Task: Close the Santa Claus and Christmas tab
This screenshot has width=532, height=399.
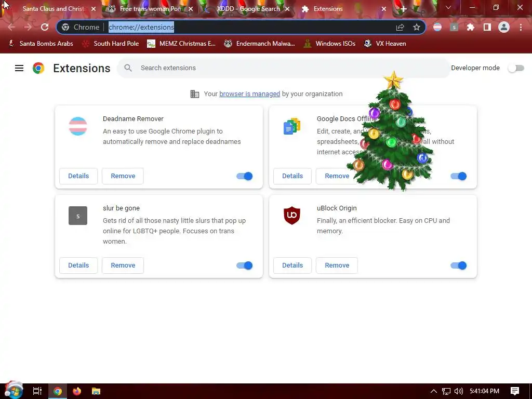Action: tap(94, 9)
